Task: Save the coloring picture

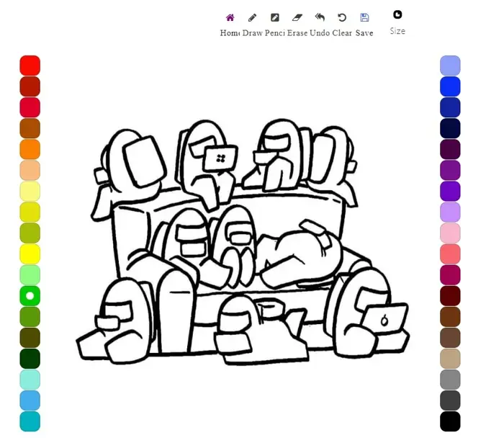Action: click(364, 18)
